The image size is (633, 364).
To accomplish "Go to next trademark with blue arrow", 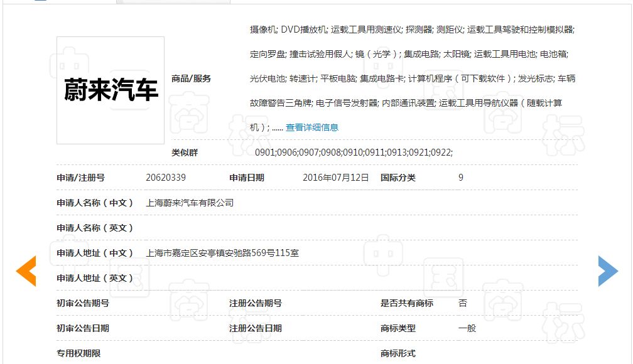I will (x=608, y=271).
